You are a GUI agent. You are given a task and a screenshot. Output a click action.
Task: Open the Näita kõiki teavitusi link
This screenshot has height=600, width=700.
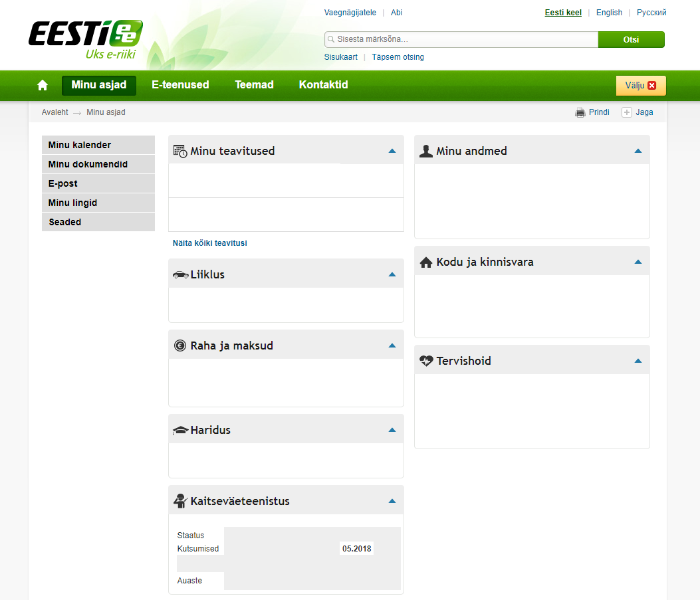pos(209,243)
